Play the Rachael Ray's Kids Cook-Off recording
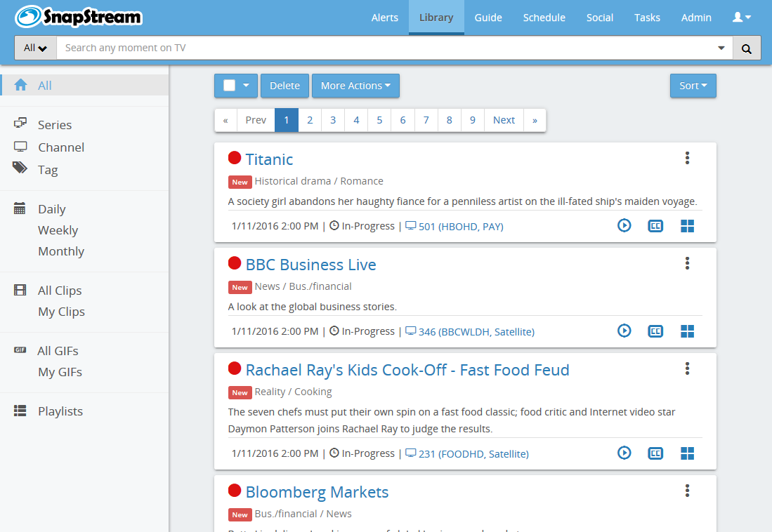 (x=624, y=453)
